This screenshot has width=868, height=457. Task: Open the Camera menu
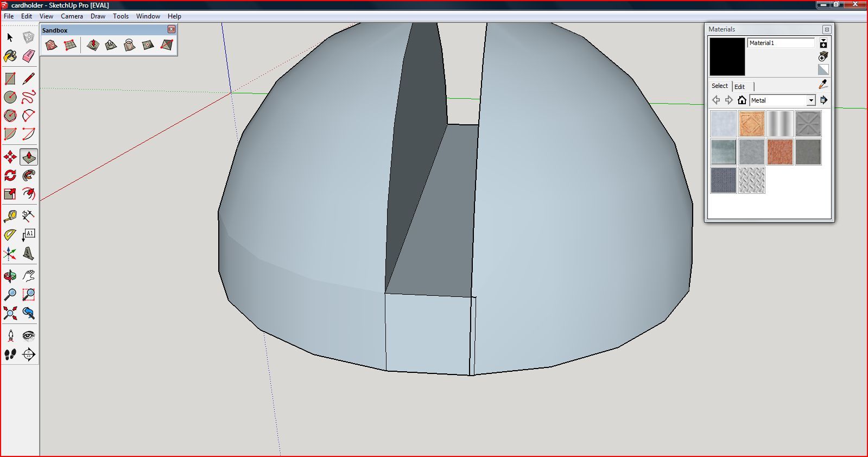(x=72, y=16)
